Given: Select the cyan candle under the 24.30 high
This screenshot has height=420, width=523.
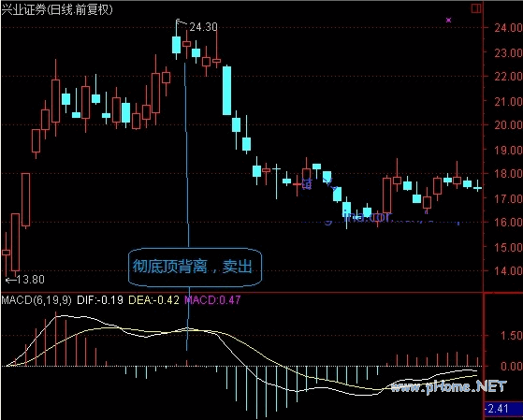Looking at the screenshot, I should coord(176,45).
